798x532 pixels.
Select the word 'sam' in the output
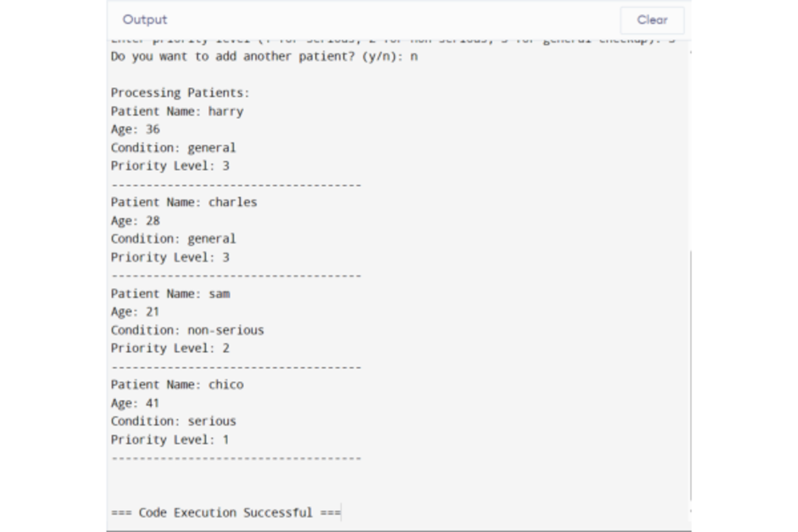[219, 293]
